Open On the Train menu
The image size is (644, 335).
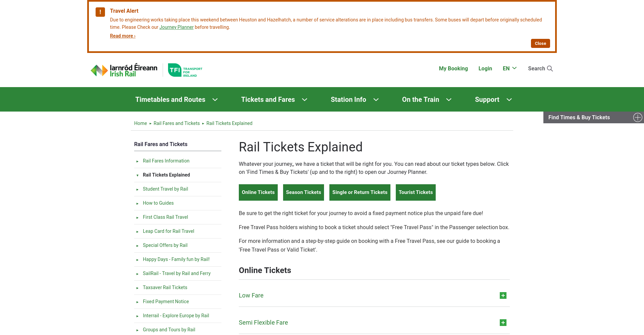pyautogui.click(x=427, y=99)
